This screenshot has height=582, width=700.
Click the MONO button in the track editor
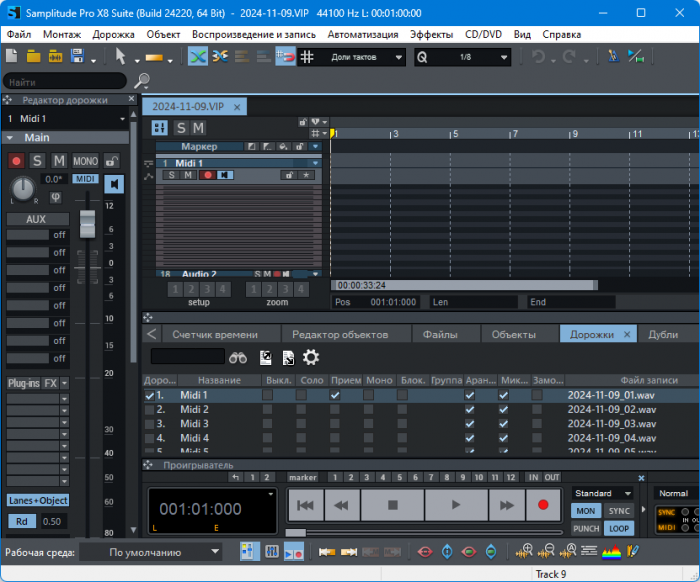pyautogui.click(x=85, y=161)
